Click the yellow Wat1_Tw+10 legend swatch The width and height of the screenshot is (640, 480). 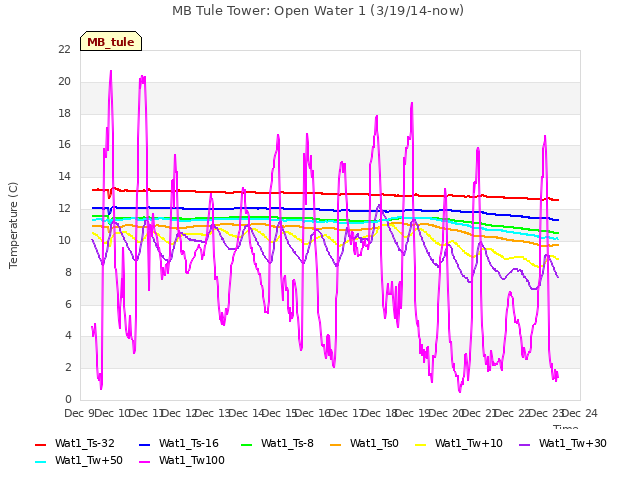(x=421, y=444)
